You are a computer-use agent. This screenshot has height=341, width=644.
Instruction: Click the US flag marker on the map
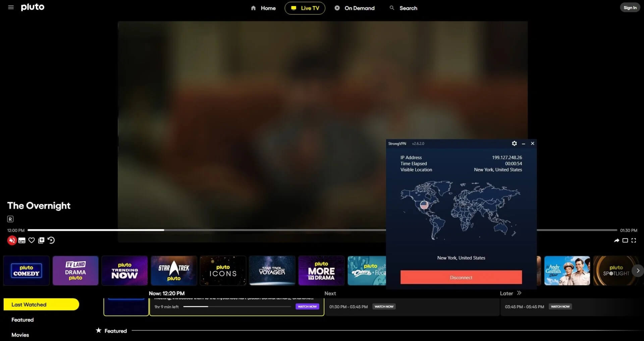pyautogui.click(x=424, y=205)
